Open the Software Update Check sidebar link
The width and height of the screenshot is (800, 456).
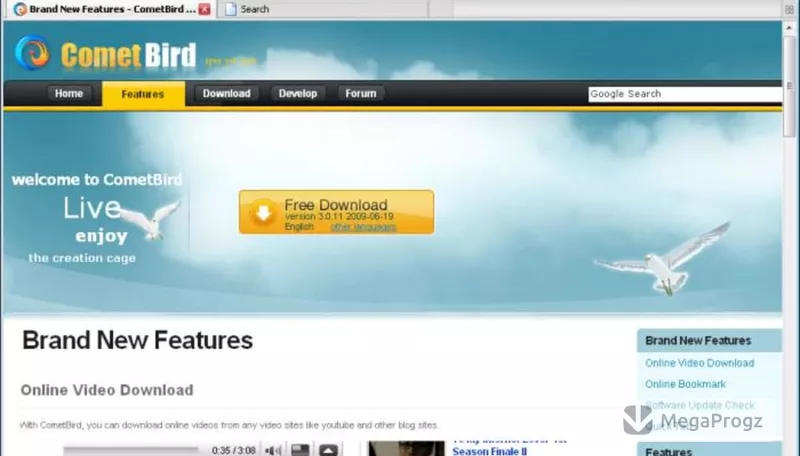coord(699,405)
